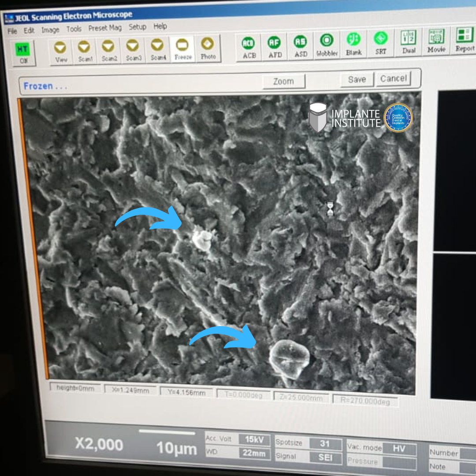The width and height of the screenshot is (476, 476).
Task: Run ASD auto stigmator
Action: (301, 46)
